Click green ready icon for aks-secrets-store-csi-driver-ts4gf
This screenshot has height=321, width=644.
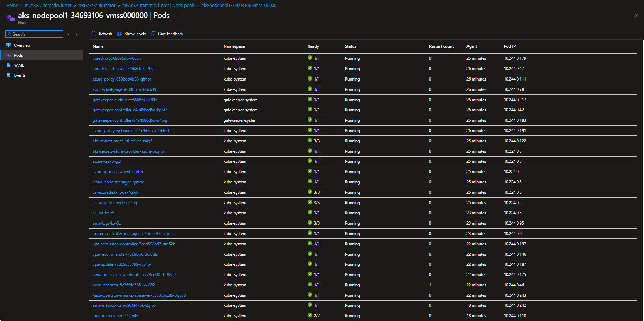tap(310, 141)
